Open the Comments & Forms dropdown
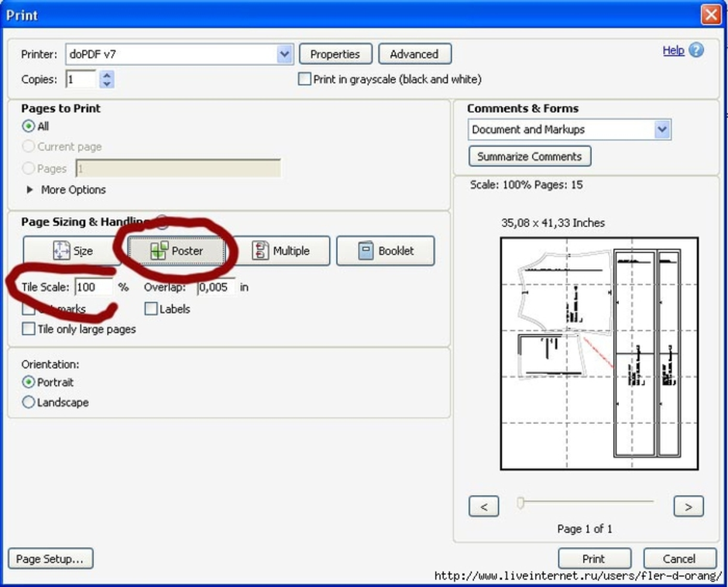Viewport: 728px width, 587px height. pos(662,129)
